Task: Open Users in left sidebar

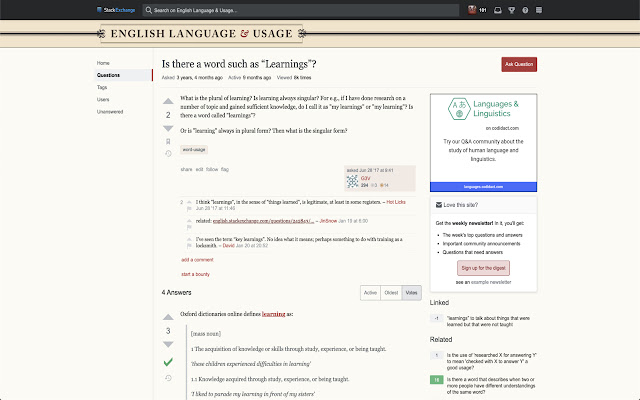Action: [x=103, y=100]
